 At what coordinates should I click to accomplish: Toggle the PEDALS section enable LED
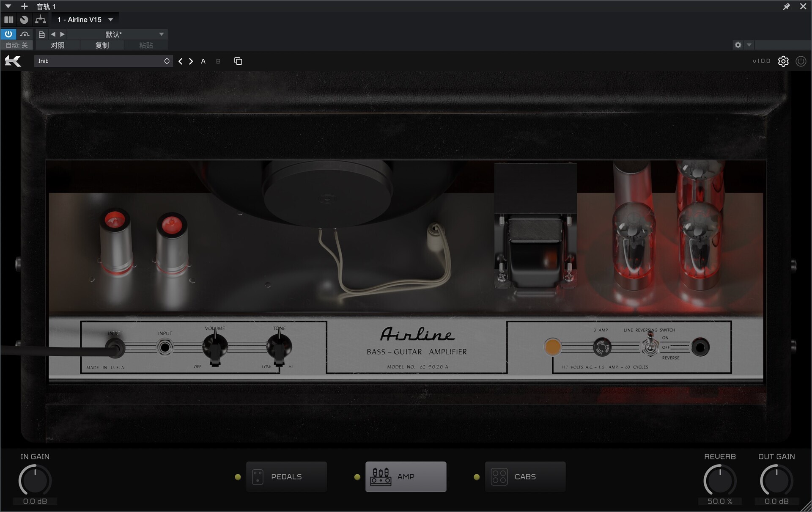(x=238, y=477)
